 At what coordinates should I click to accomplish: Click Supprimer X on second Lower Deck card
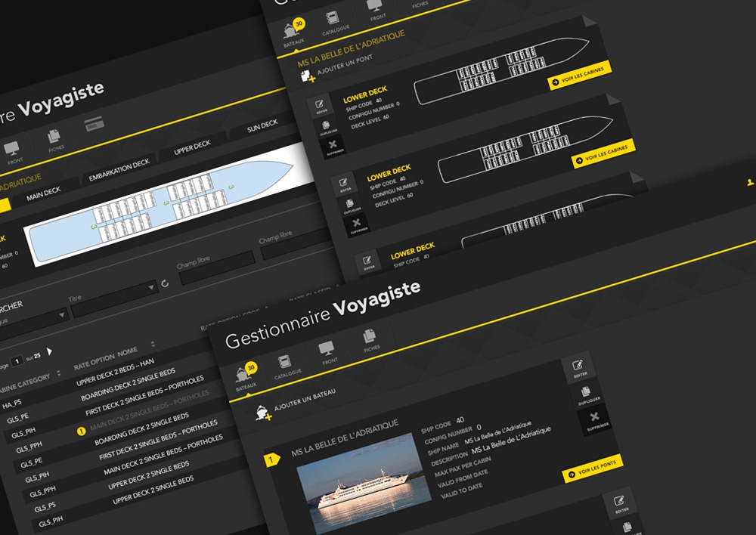(x=356, y=224)
